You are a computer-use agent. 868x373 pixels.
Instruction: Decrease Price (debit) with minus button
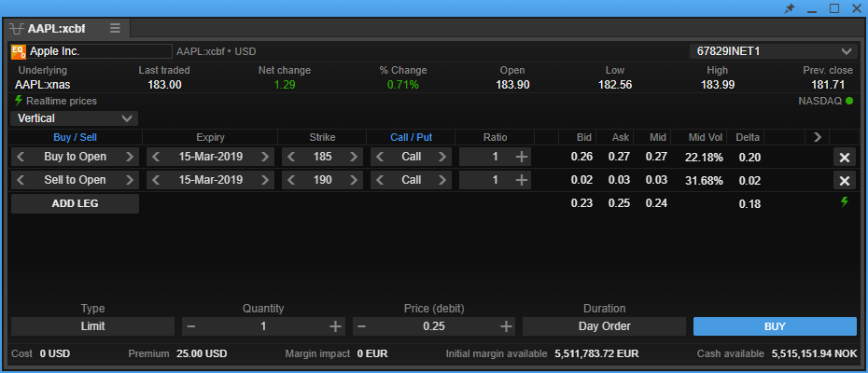(x=361, y=326)
